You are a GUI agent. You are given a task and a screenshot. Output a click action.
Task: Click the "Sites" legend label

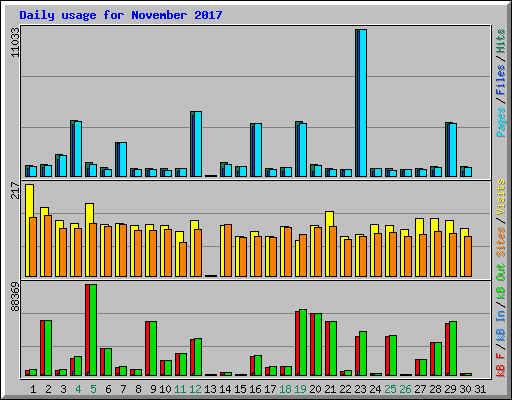(x=501, y=242)
